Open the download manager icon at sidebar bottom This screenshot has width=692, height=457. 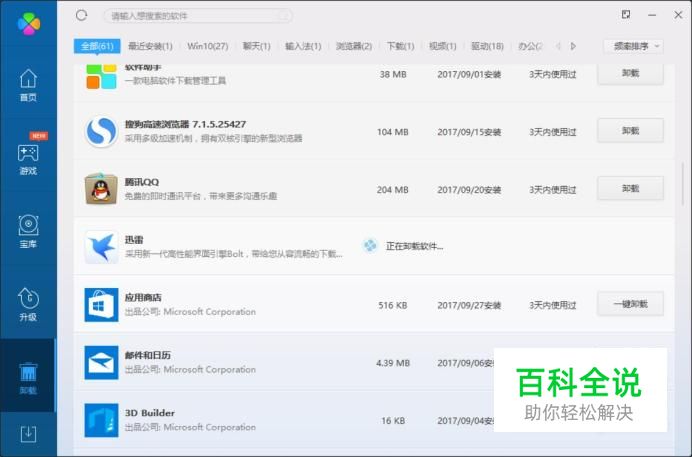pyautogui.click(x=28, y=434)
